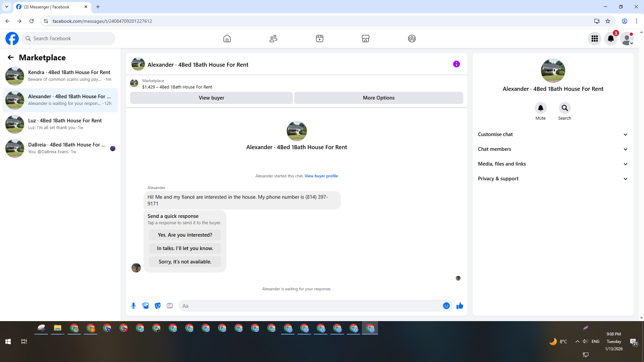Screen dimensions: 644x362
Task: Expand Chat members section
Action: coord(553,149)
